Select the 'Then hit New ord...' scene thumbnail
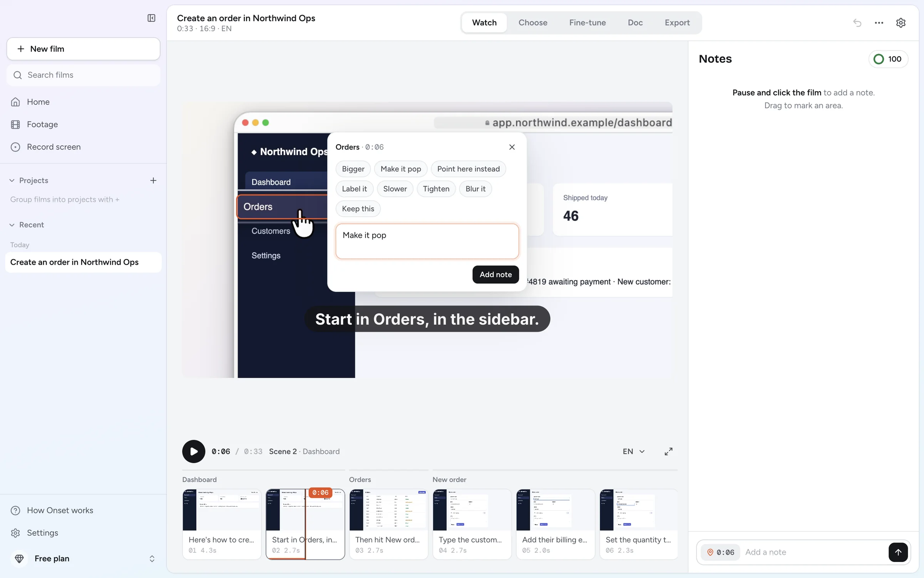This screenshot has width=924, height=578. coord(388,524)
